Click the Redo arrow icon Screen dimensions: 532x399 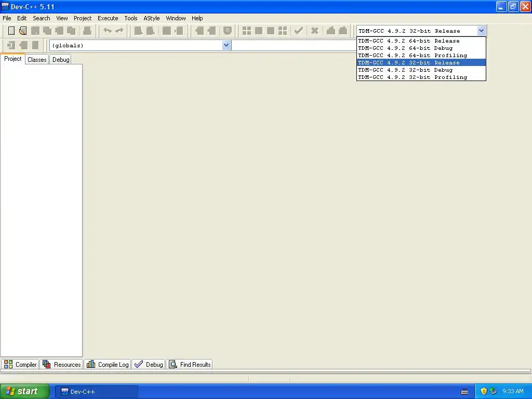119,31
